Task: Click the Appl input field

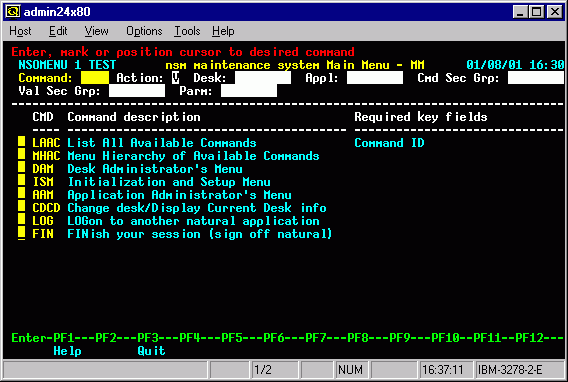Action: coord(375,78)
